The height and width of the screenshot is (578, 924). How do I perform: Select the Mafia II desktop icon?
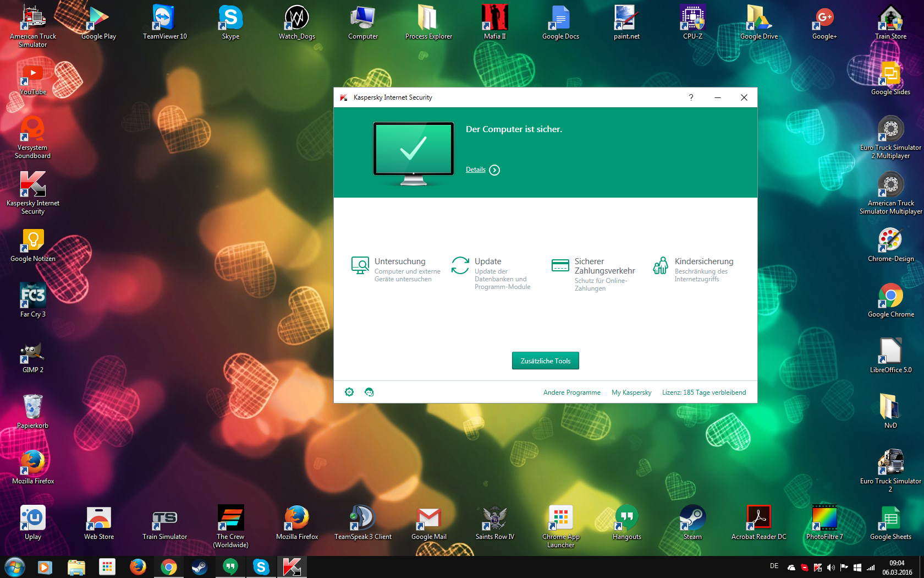[x=495, y=22]
